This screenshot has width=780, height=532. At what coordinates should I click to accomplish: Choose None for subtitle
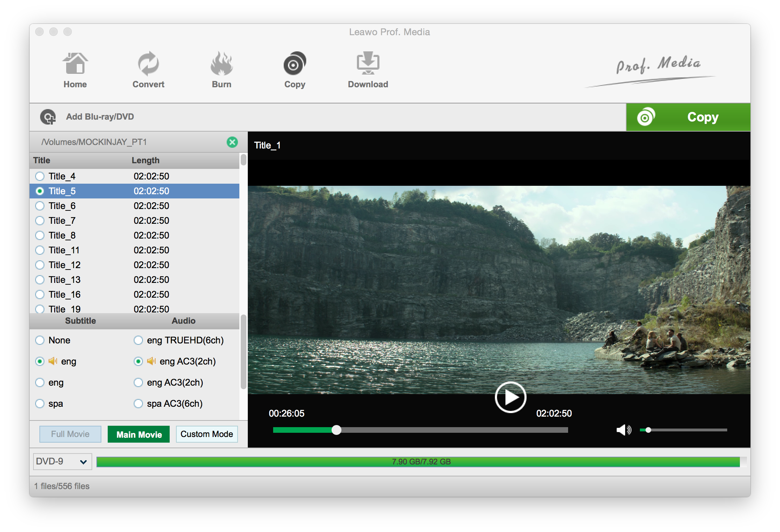(40, 340)
